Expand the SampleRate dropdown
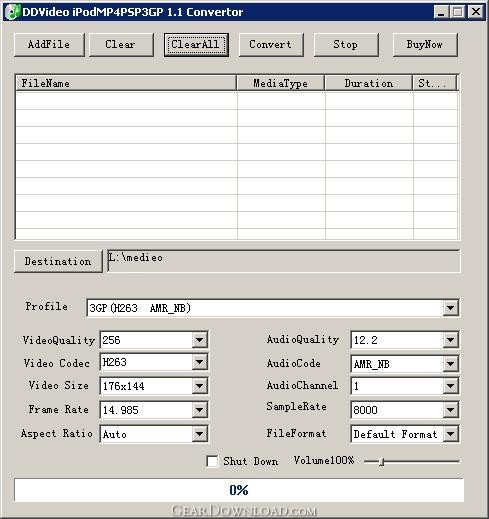 point(450,410)
